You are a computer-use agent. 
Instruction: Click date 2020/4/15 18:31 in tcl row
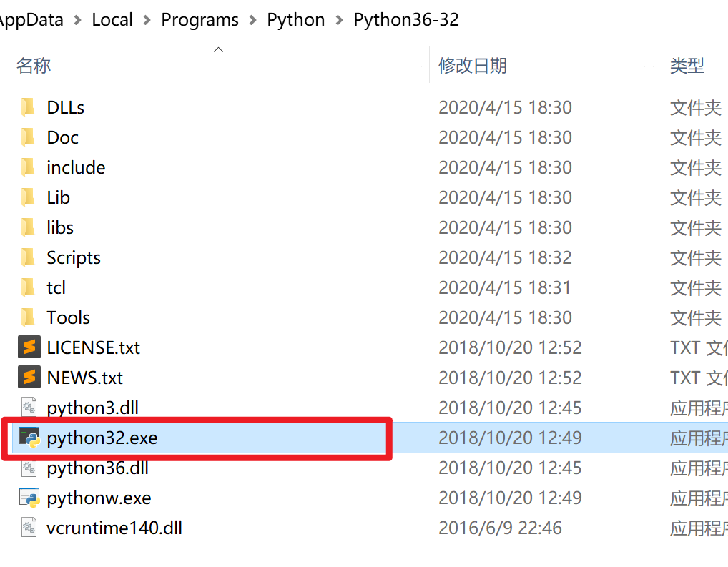click(505, 288)
